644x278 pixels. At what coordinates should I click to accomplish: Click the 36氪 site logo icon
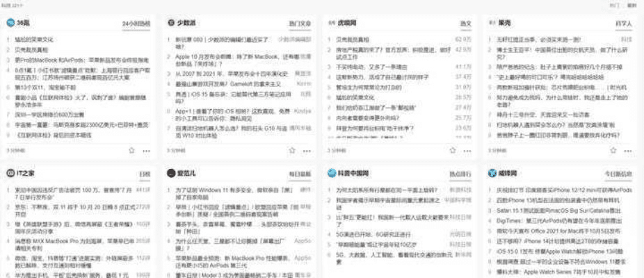[10, 22]
